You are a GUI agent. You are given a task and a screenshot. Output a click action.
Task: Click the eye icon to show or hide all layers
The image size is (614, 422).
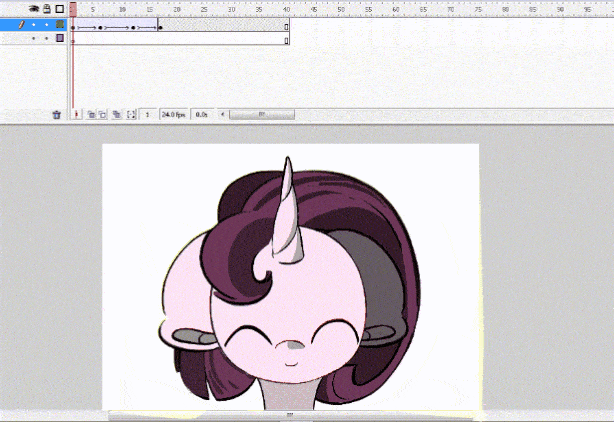[34, 9]
